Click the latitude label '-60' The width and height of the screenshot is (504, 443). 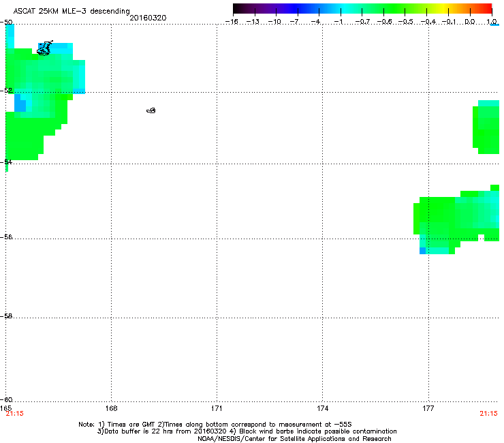[6, 399]
